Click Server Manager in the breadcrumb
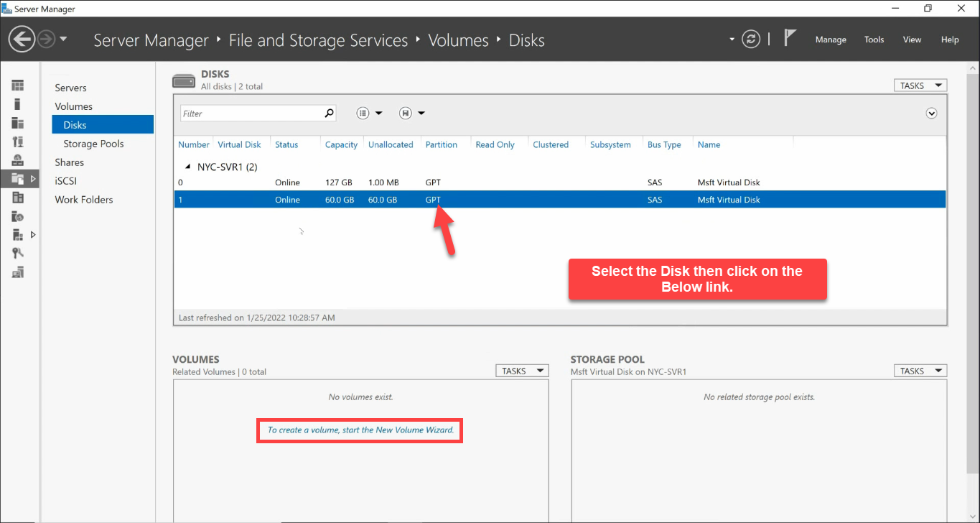980x523 pixels. click(x=151, y=40)
